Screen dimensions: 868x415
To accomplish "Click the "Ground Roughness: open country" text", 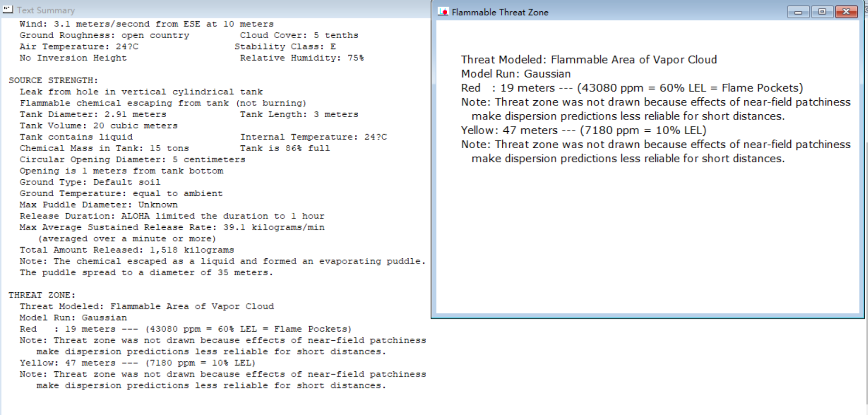I will click(104, 35).
